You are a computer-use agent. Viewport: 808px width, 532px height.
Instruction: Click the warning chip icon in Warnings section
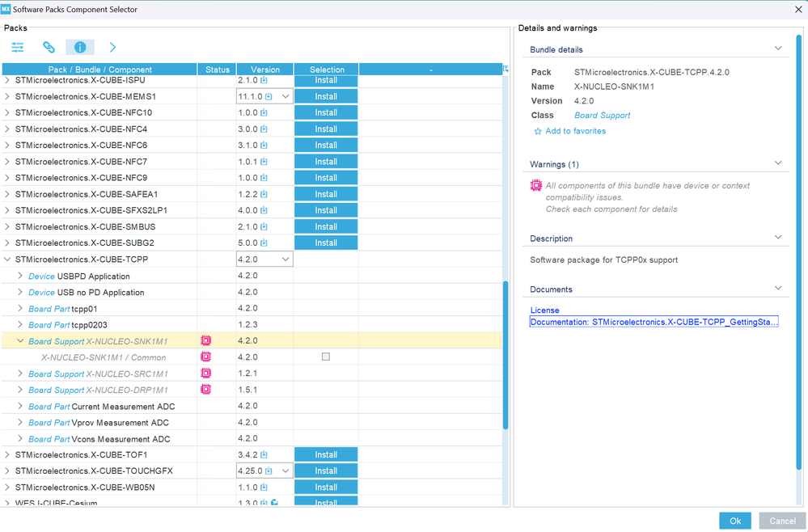coord(536,185)
